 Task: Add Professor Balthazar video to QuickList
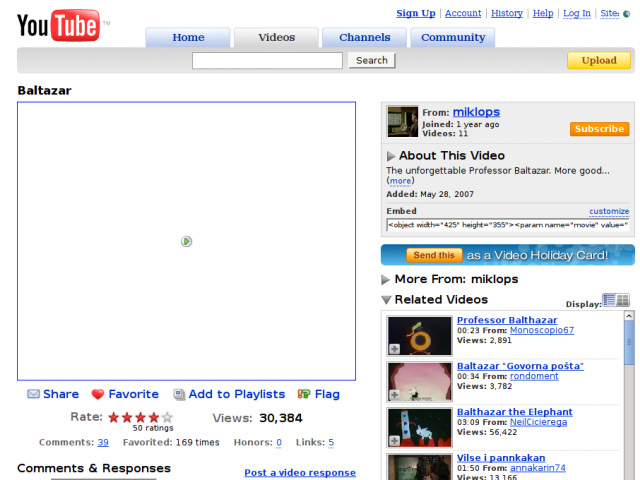(394, 349)
